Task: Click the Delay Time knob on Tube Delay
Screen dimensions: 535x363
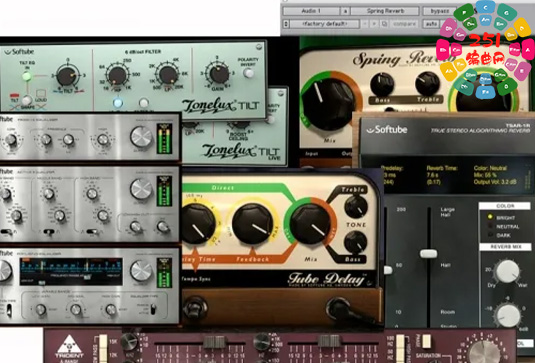Action: click(197, 223)
